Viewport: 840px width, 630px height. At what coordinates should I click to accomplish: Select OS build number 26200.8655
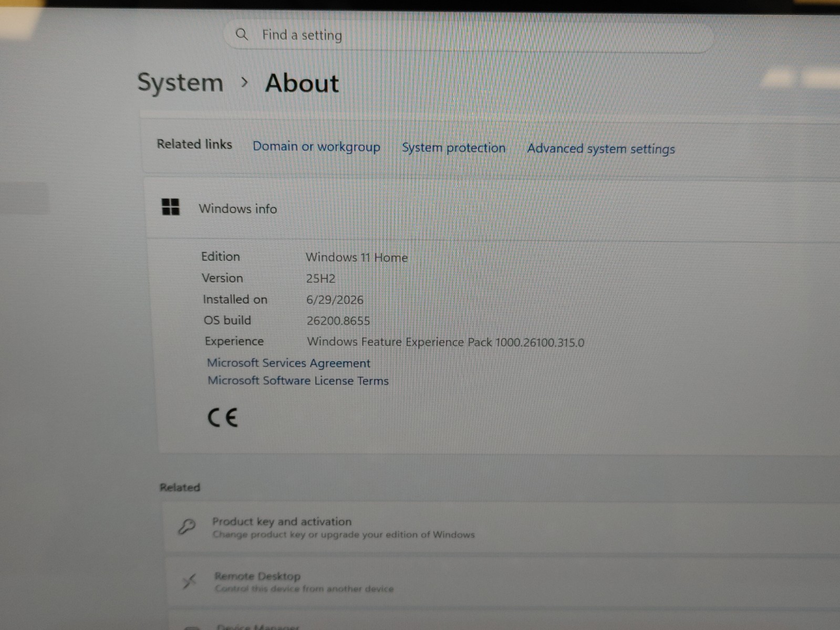338,321
